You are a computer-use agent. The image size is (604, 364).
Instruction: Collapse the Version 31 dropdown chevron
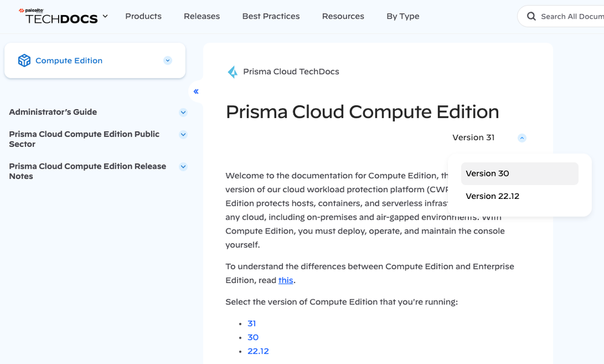click(522, 138)
